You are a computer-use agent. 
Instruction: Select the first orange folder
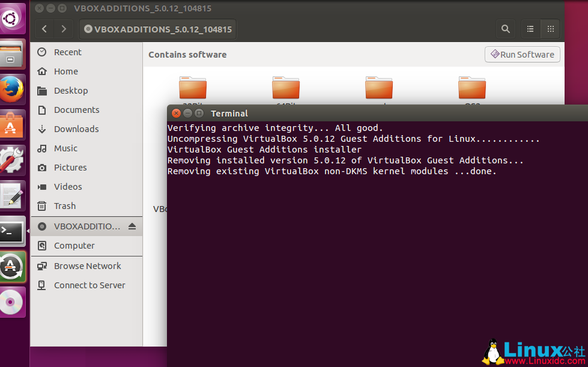point(193,88)
